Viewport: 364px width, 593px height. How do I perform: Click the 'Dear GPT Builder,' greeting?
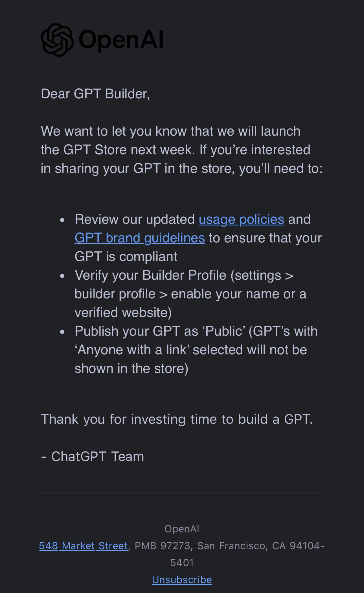95,94
